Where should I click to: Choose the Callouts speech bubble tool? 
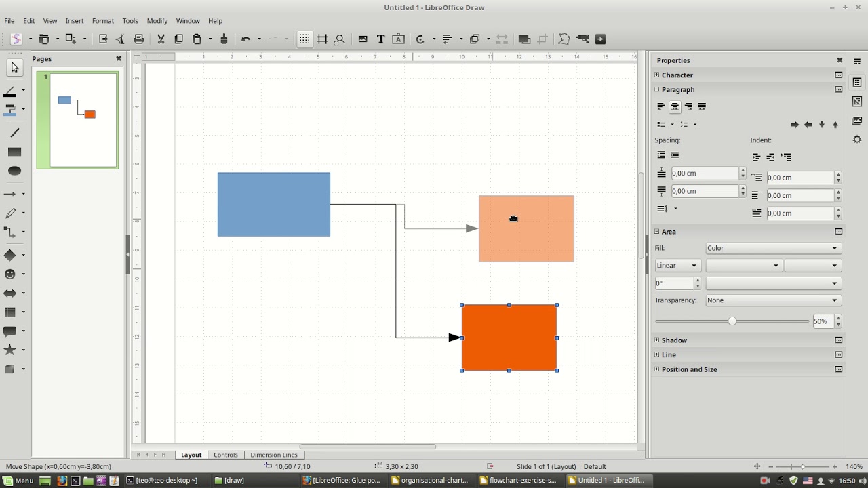point(10,331)
